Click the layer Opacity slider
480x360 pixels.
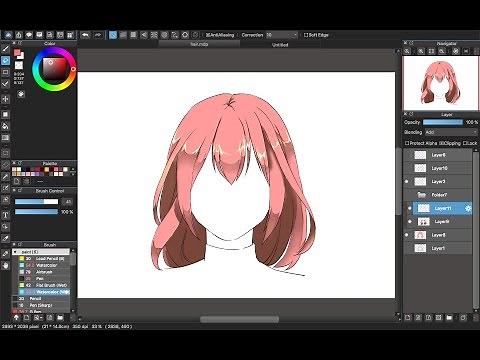click(x=443, y=122)
